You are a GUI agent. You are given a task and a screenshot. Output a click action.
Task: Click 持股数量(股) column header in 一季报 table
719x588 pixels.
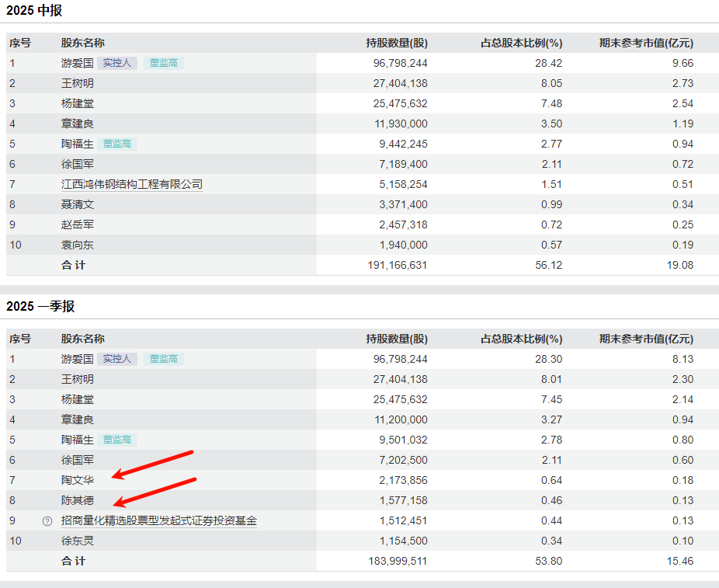click(397, 339)
